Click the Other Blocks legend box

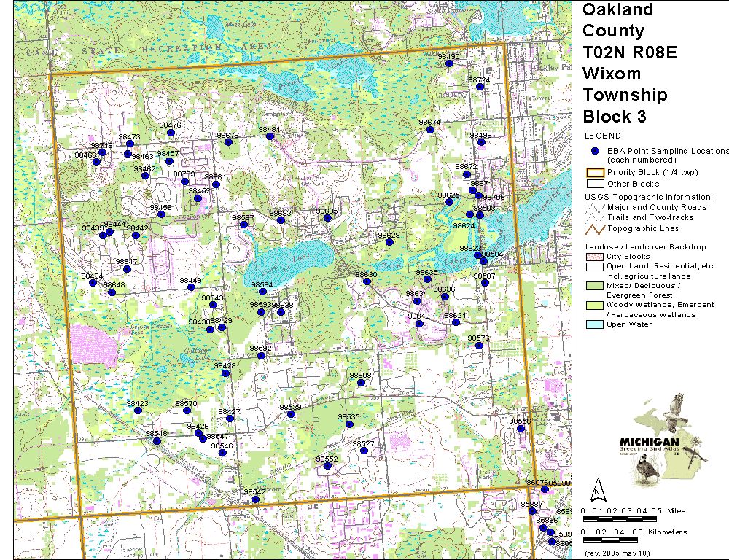click(x=595, y=184)
